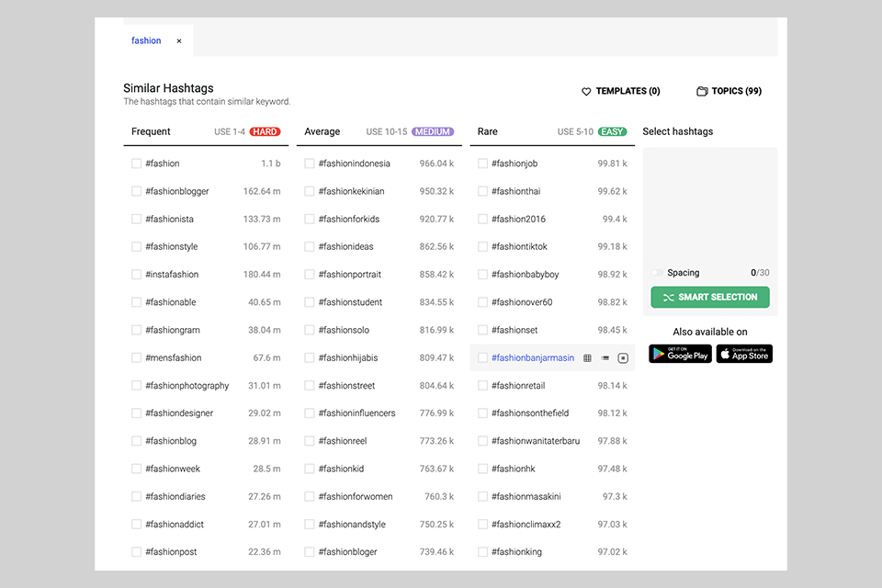Screen dimensions: 882x588
Task: Click the #fashionbanjarmasin hashtag link
Action: (x=532, y=358)
